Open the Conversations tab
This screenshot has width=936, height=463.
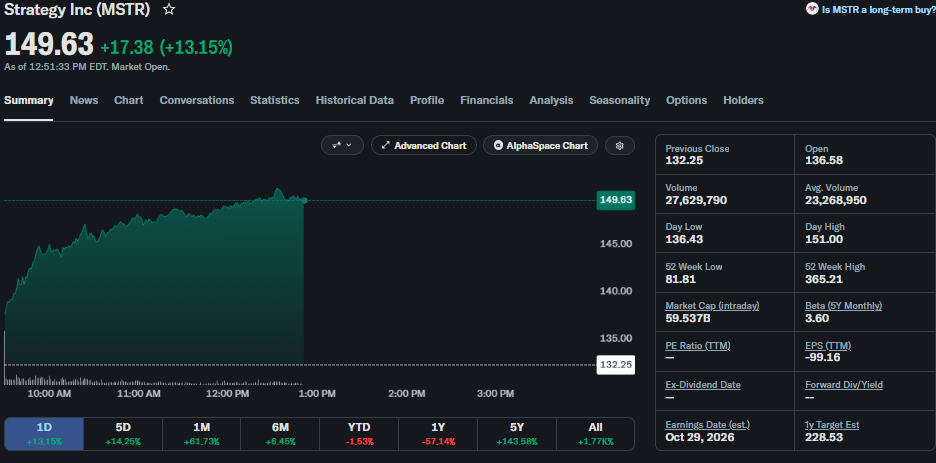197,100
